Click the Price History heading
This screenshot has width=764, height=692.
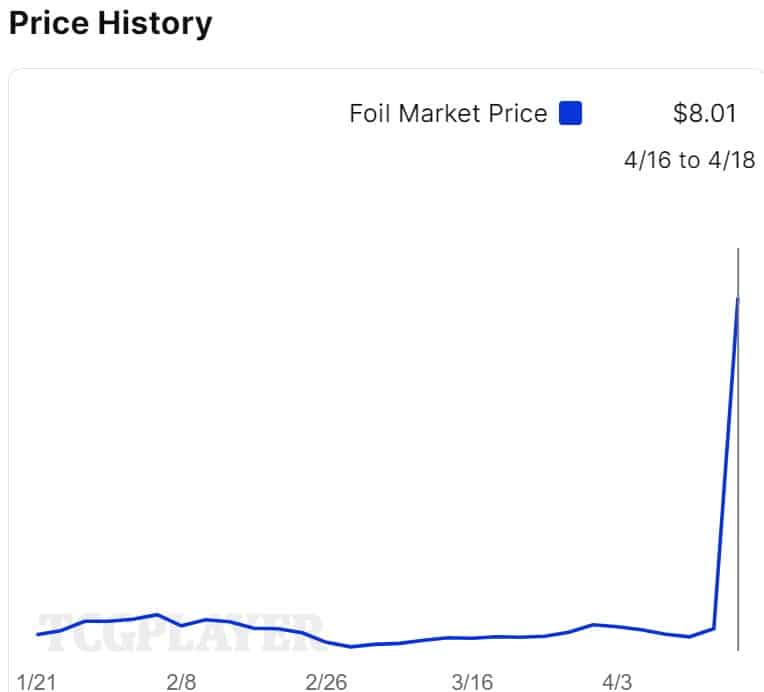pos(110,23)
